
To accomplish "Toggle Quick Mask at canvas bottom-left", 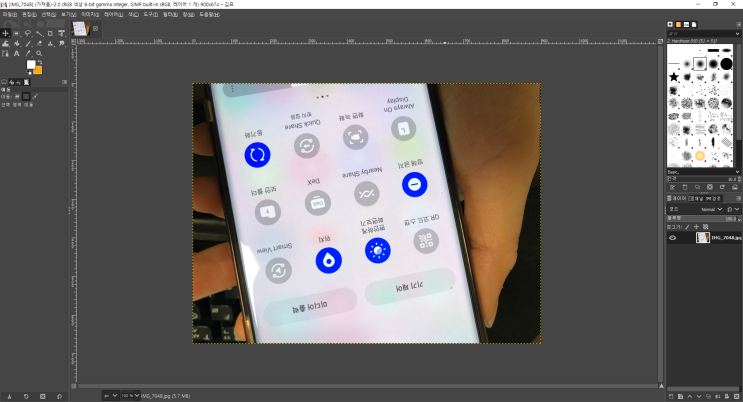I will tap(73, 386).
